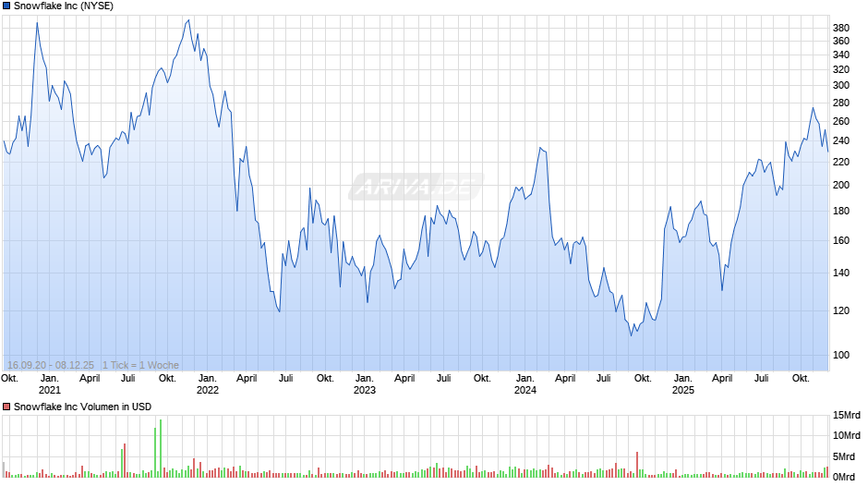Click the 200 price axis label
Image resolution: width=868 pixels, height=486 pixels.
841,185
